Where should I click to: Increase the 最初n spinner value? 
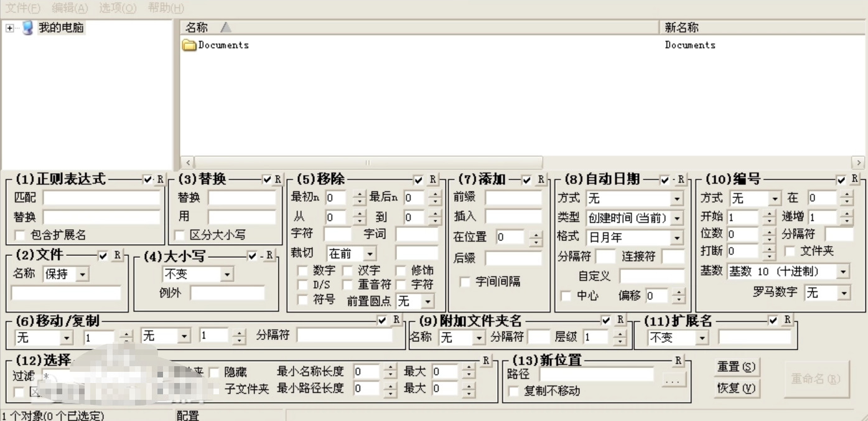[x=360, y=195]
